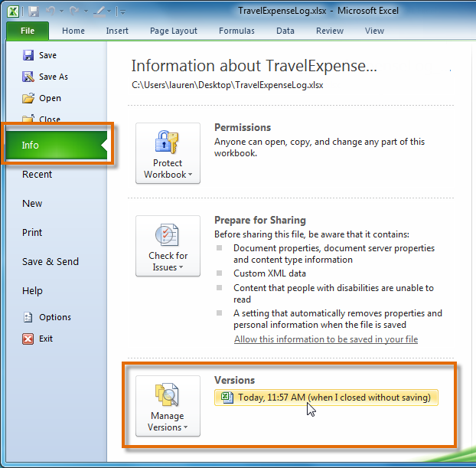Click the workbook path C:\Users\lauren\Desktop text
The image size is (476, 468).
pos(227,85)
